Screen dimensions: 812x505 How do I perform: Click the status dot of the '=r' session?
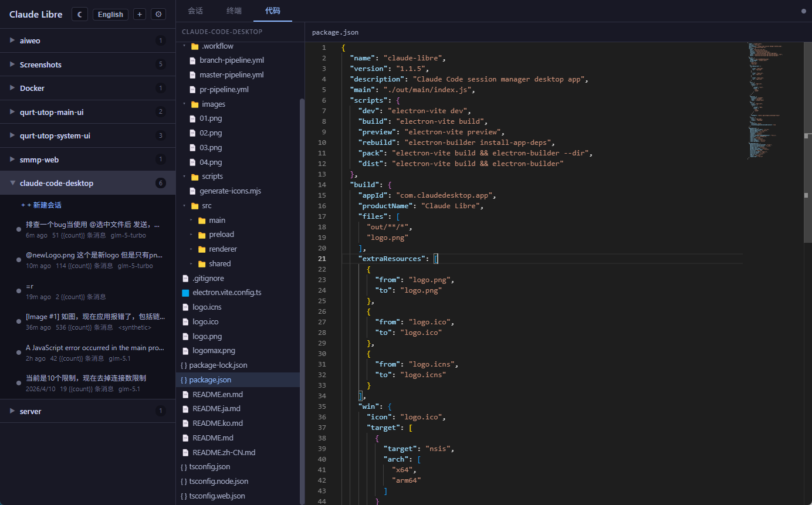19,292
